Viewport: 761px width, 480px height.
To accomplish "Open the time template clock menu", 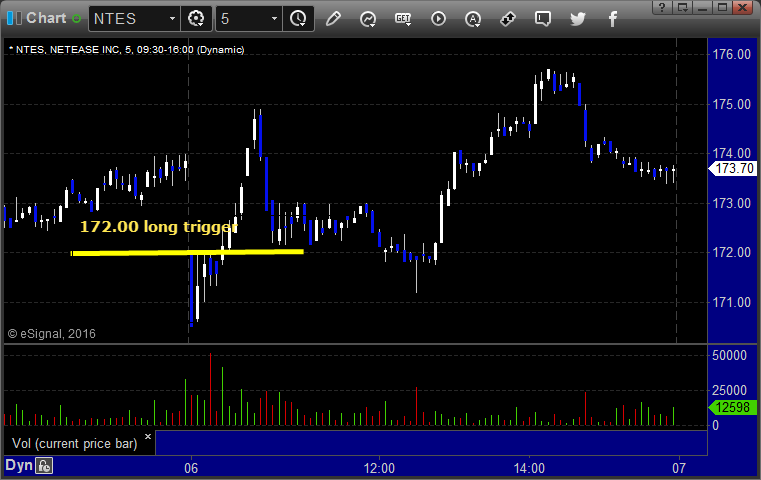I will point(298,19).
